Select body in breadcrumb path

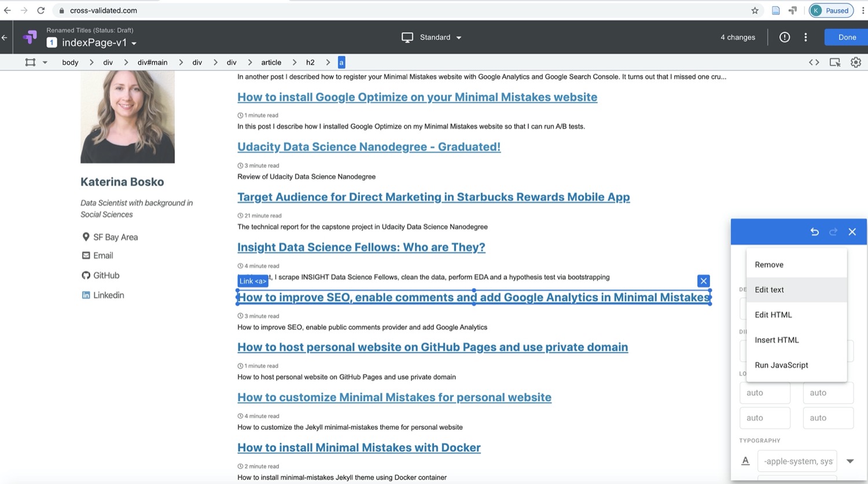pos(70,63)
